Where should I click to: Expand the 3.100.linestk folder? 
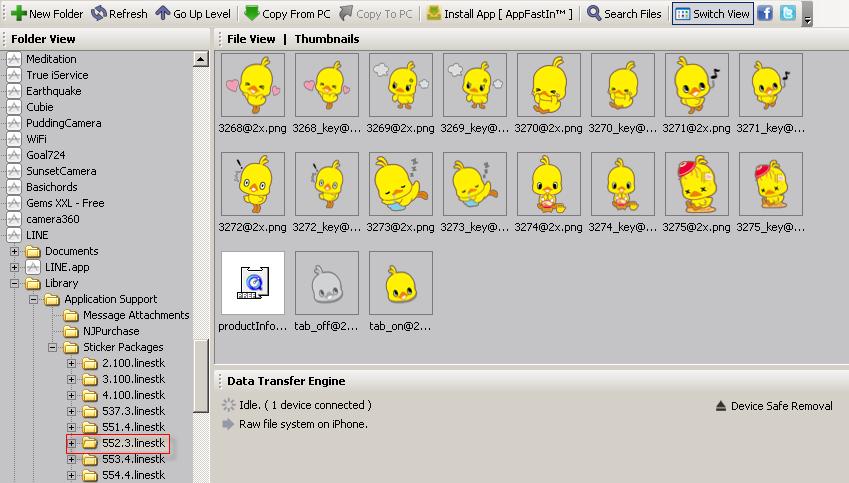[x=71, y=379]
